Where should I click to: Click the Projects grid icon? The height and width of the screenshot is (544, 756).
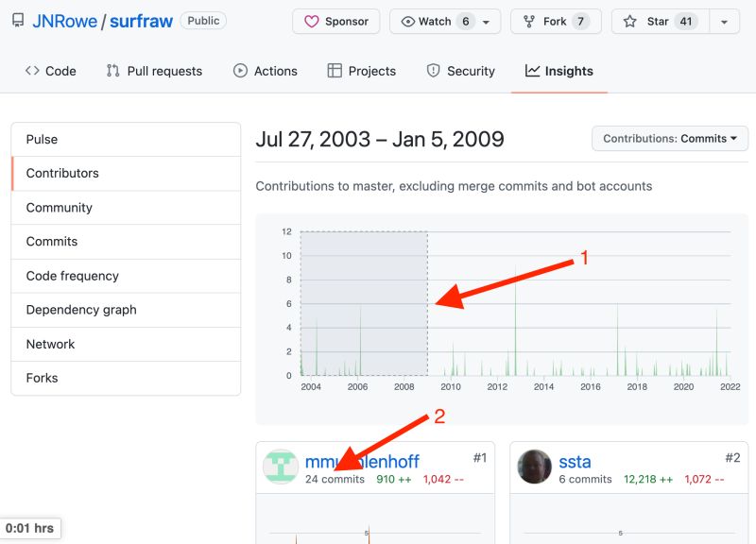(335, 71)
